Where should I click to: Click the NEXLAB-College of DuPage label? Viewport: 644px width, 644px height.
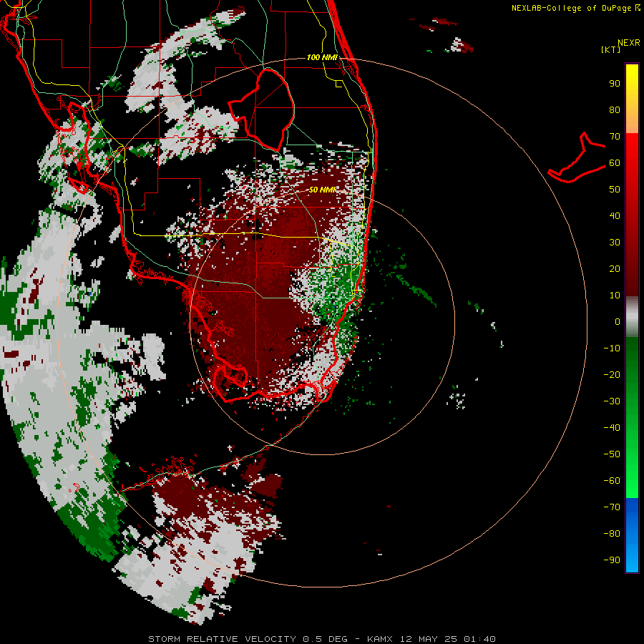[575, 8]
